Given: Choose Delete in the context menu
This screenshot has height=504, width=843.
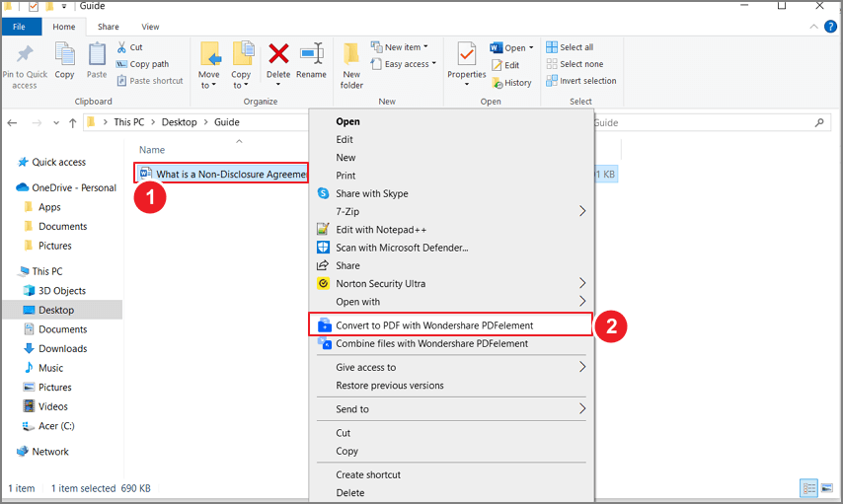Looking at the screenshot, I should pyautogui.click(x=450, y=493).
